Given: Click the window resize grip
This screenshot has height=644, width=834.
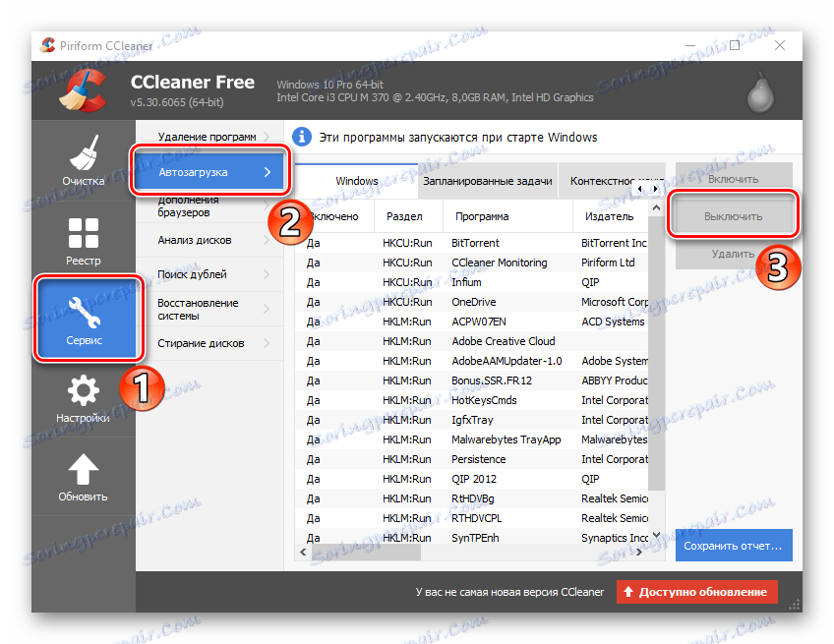Looking at the screenshot, I should pyautogui.click(x=795, y=606).
